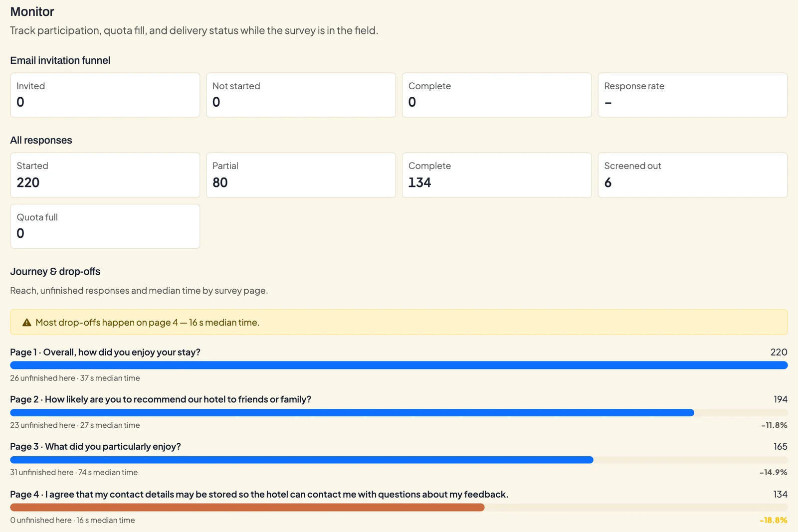Click '26 unfinished here · 37 s median time'
Viewport: 798px width, 532px height.
(75, 378)
